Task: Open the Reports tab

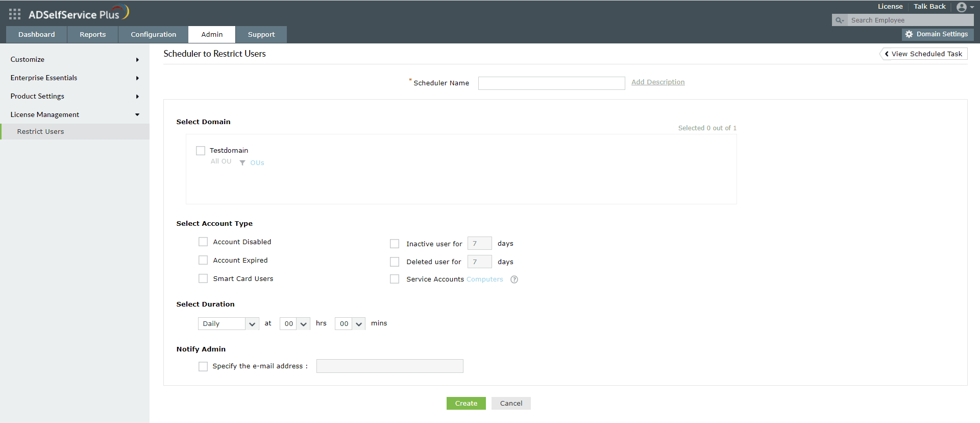Action: pos(92,35)
